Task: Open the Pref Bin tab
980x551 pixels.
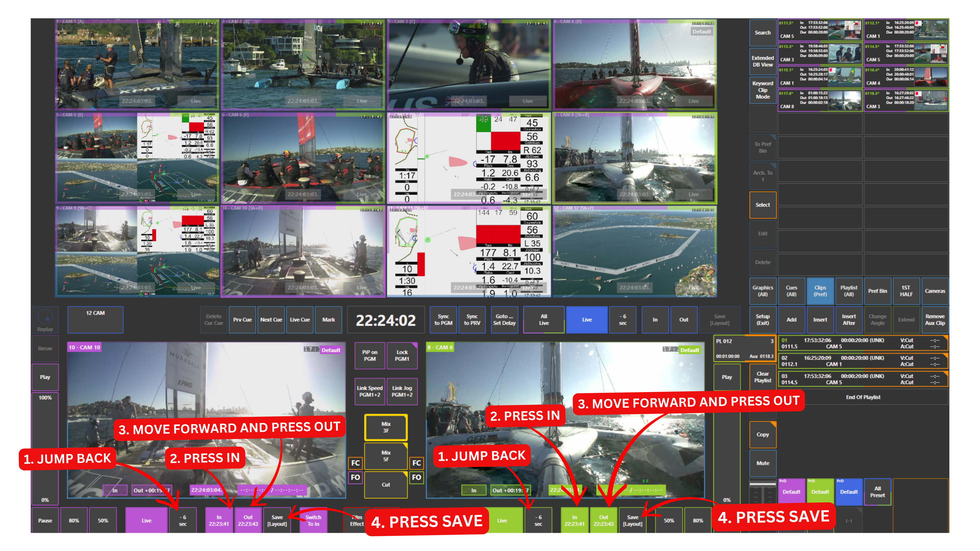Action: [877, 291]
